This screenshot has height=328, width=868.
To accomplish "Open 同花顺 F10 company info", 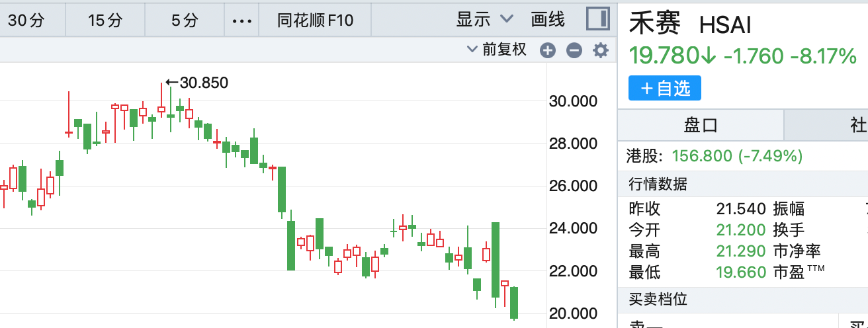I will click(315, 20).
